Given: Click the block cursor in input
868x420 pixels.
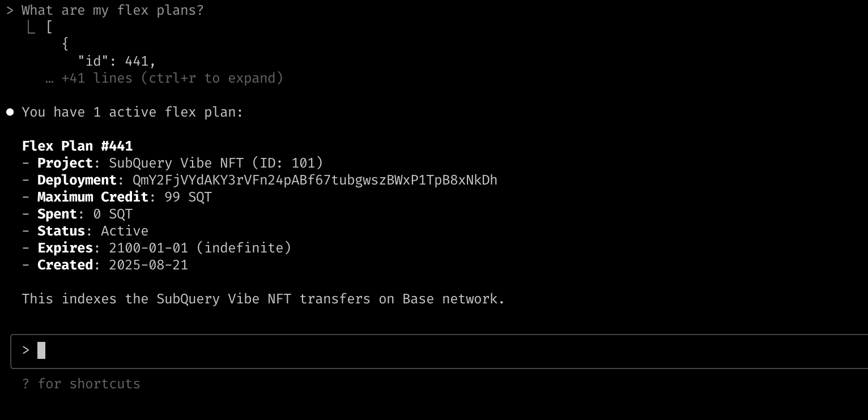Looking at the screenshot, I should click(x=41, y=350).
